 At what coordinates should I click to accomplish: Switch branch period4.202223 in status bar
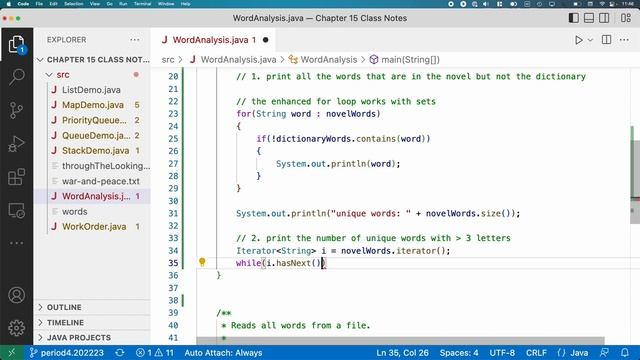[67, 353]
